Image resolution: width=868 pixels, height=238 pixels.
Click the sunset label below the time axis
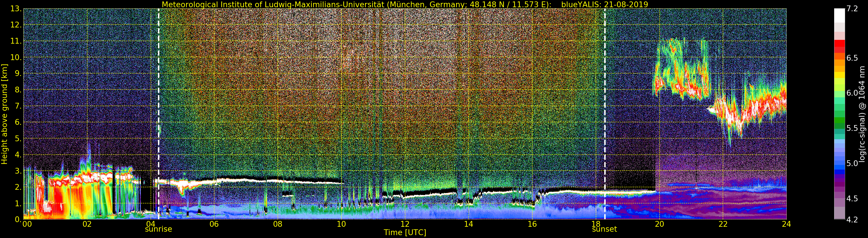pos(605,229)
